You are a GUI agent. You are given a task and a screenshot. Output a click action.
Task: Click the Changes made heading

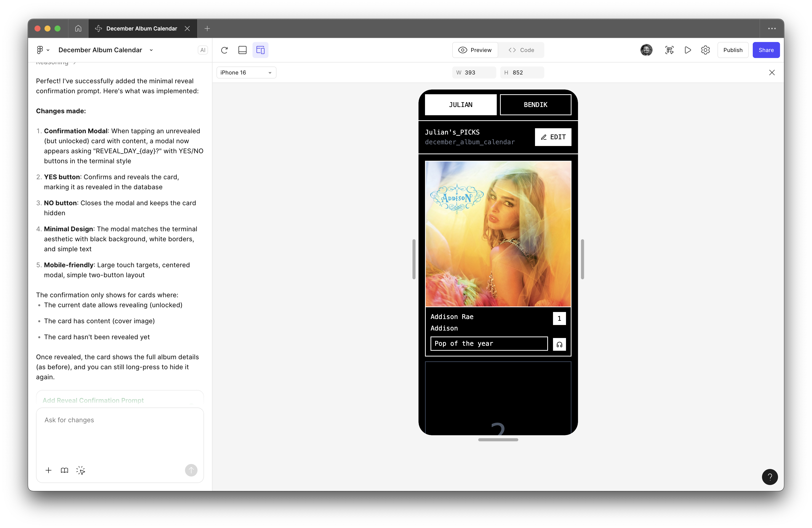(x=61, y=111)
